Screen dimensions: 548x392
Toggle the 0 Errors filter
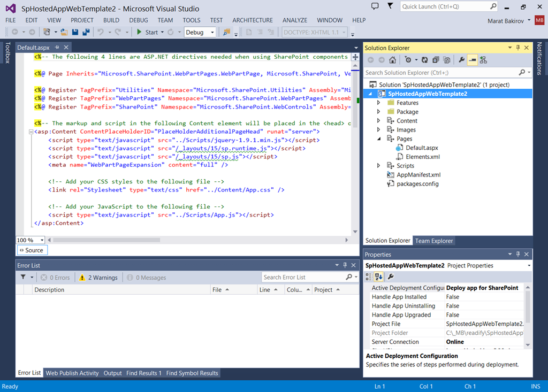(56, 278)
